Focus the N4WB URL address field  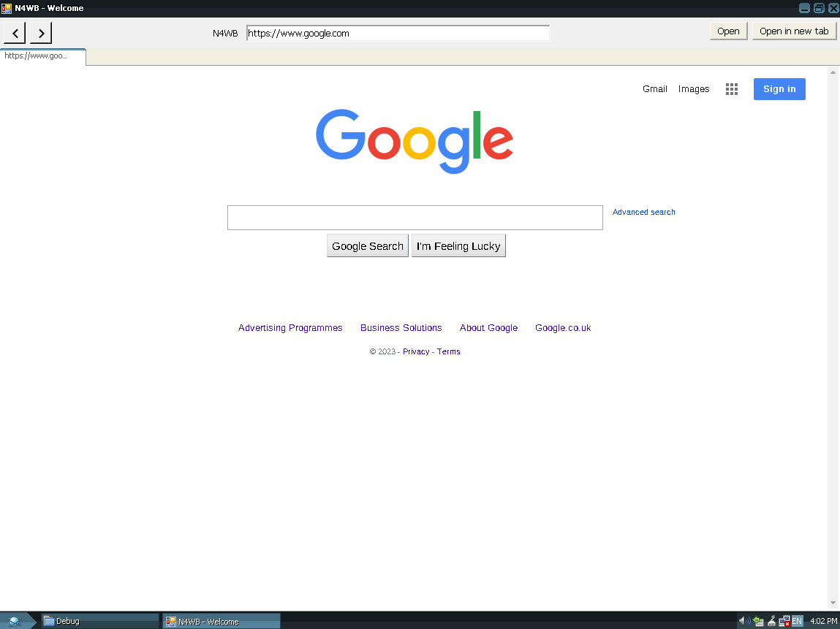point(398,33)
